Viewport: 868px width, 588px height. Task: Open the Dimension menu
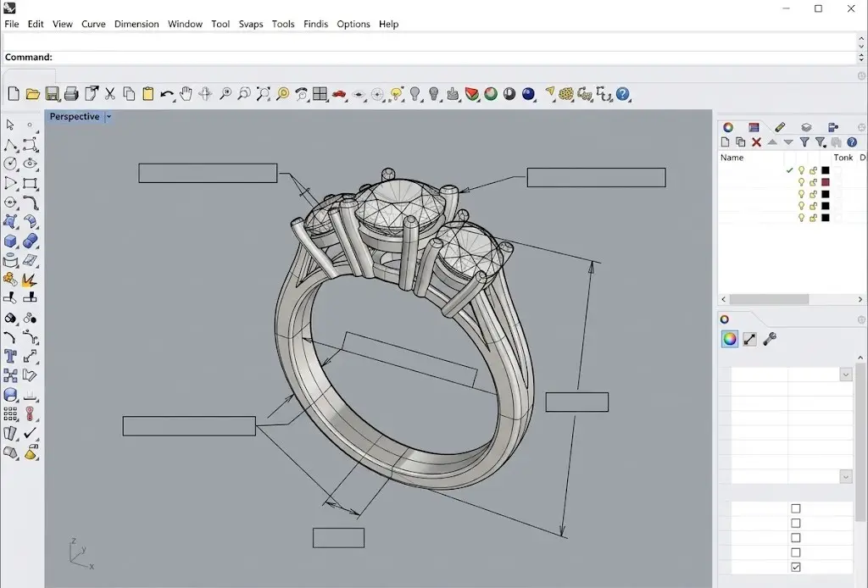(136, 24)
